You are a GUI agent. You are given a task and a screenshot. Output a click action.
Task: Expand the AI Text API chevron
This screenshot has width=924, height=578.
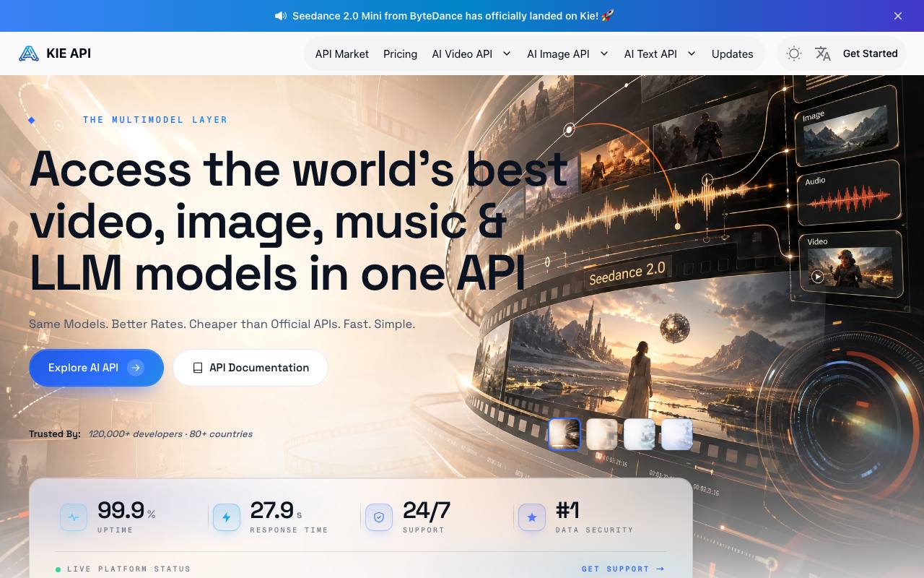coord(692,53)
